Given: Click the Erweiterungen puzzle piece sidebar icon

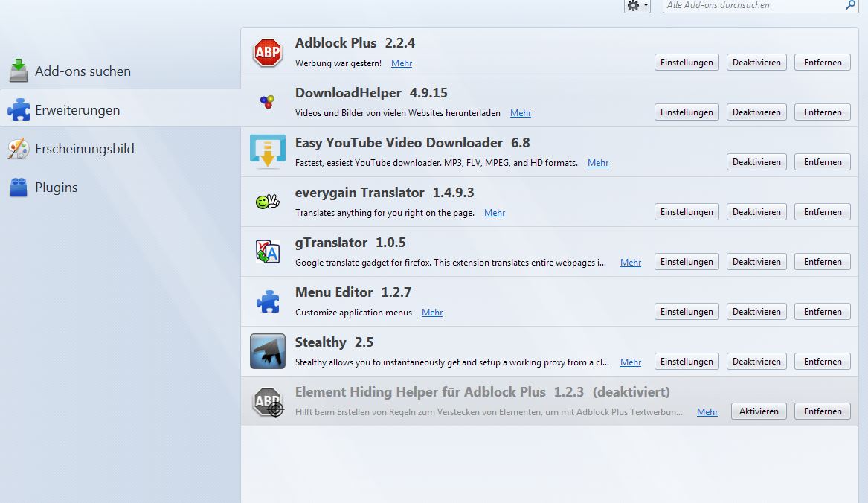Looking at the screenshot, I should 19,109.
